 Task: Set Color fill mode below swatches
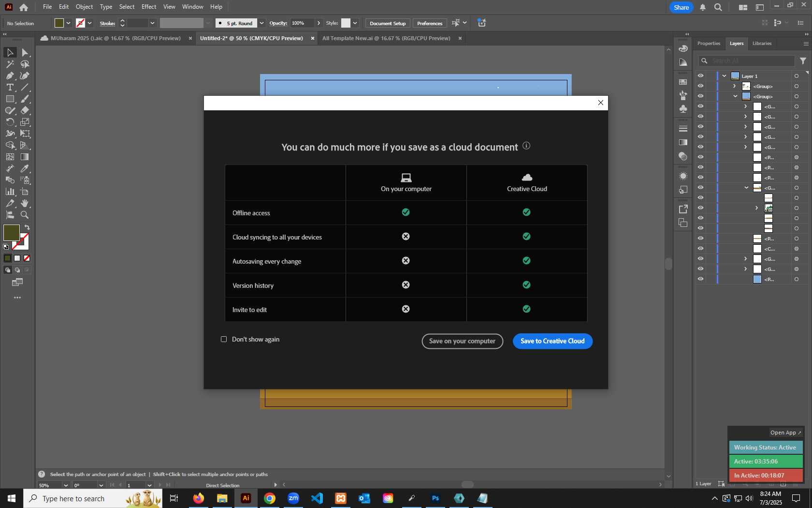click(8, 258)
